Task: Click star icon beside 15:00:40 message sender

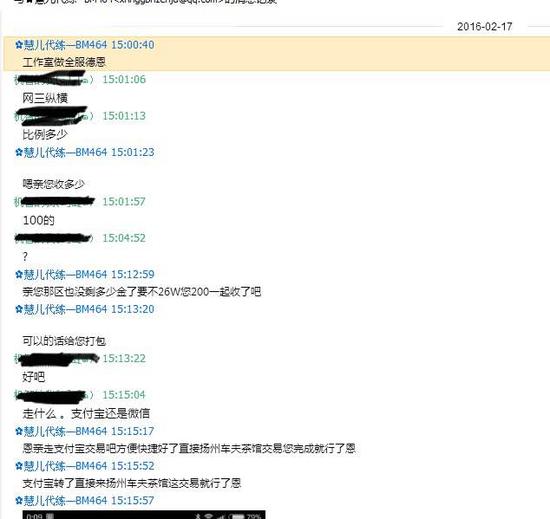Action: [x=19, y=45]
